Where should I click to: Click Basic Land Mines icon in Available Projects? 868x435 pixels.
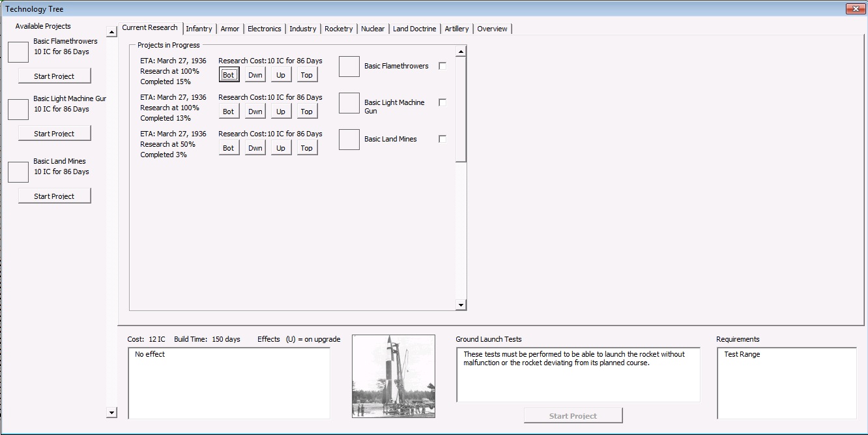click(x=18, y=172)
